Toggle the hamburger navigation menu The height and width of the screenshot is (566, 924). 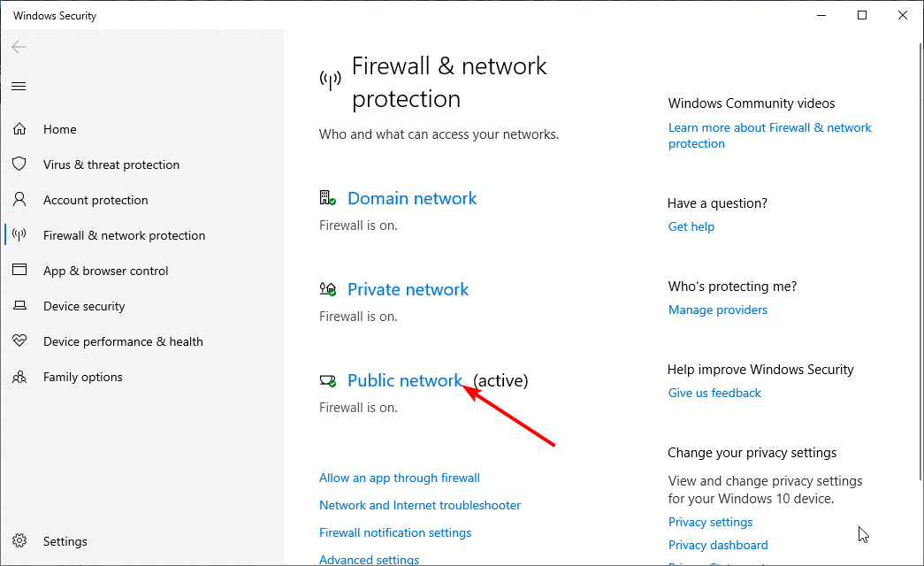tap(19, 86)
